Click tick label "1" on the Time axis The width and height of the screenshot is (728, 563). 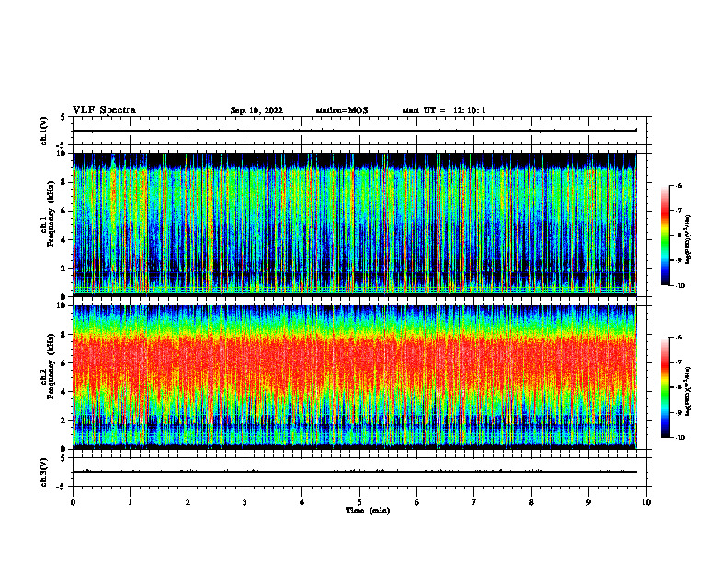130,502
